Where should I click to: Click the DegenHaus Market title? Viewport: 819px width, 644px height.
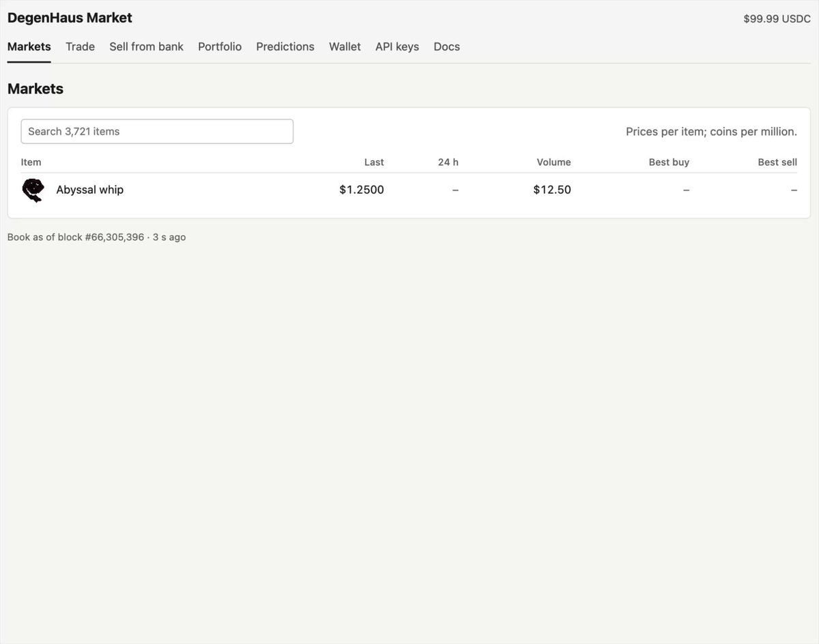pyautogui.click(x=70, y=18)
